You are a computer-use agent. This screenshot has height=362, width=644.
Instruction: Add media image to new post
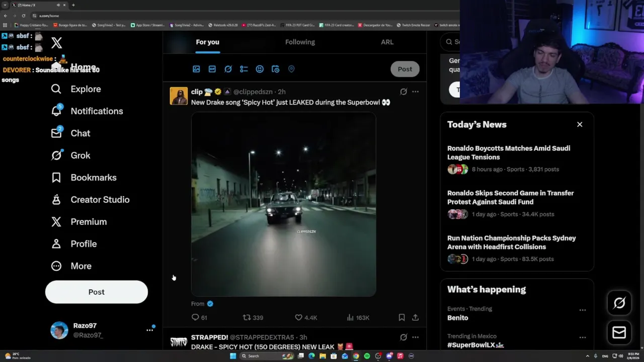196,69
